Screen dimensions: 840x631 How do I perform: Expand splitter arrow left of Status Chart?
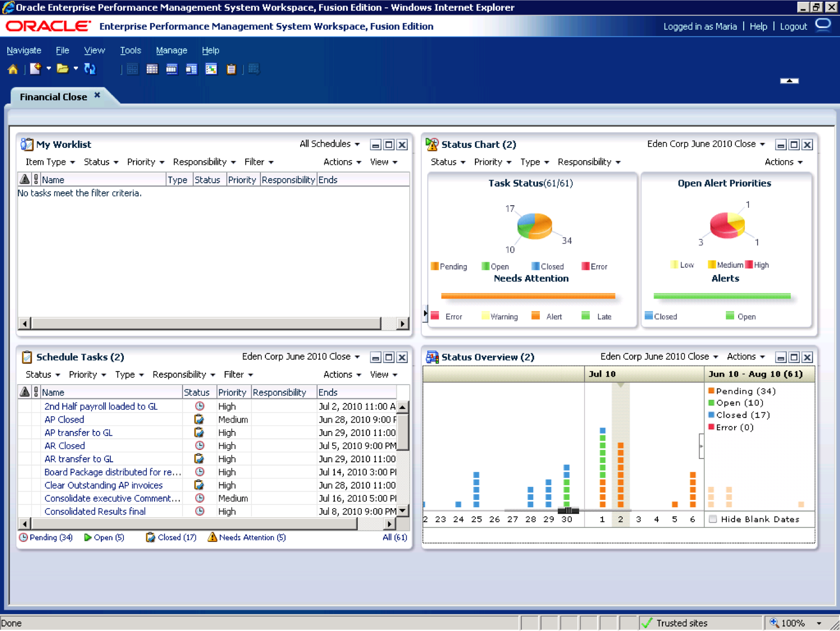425,313
